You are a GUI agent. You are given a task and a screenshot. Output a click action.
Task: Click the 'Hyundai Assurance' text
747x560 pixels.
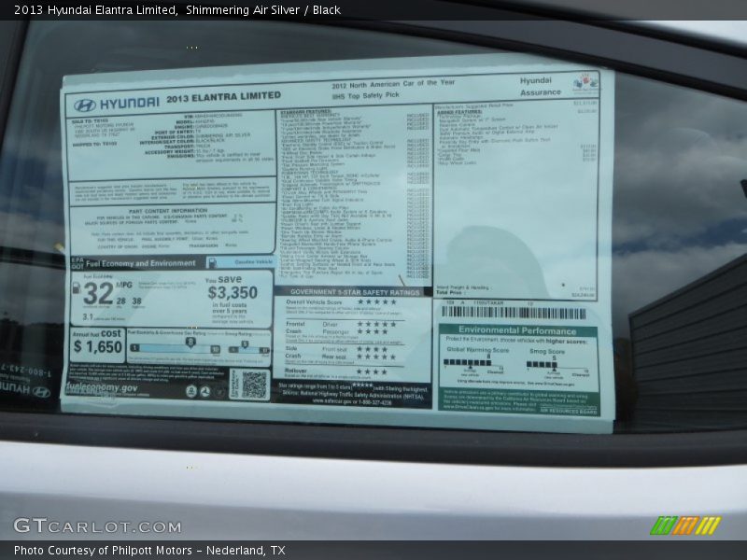541,86
